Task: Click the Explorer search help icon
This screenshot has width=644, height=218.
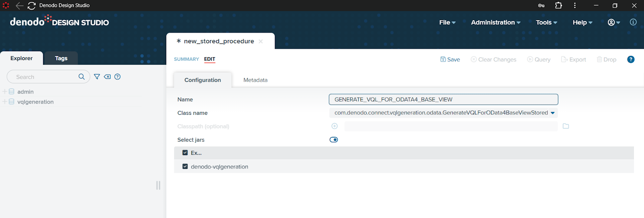Action: point(118,77)
